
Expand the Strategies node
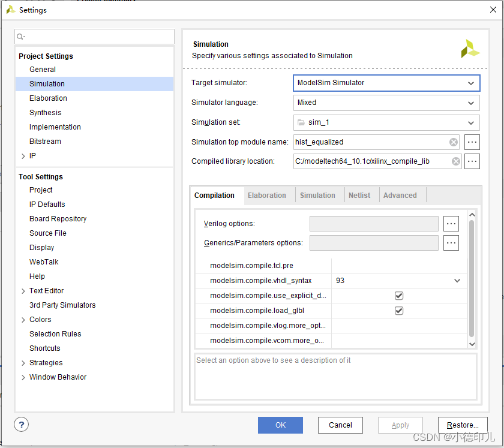point(23,363)
